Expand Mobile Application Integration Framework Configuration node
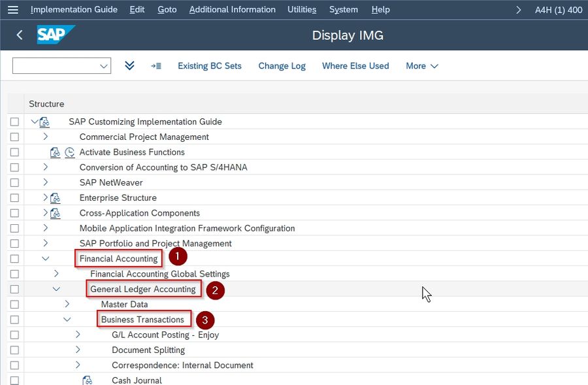 tap(45, 227)
